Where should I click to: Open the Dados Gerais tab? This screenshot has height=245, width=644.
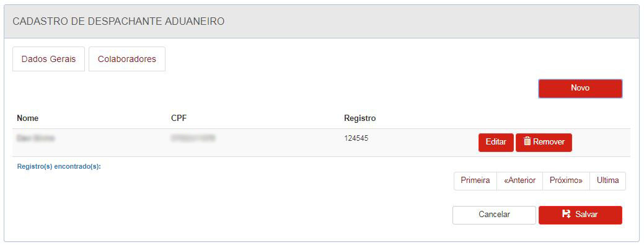48,59
